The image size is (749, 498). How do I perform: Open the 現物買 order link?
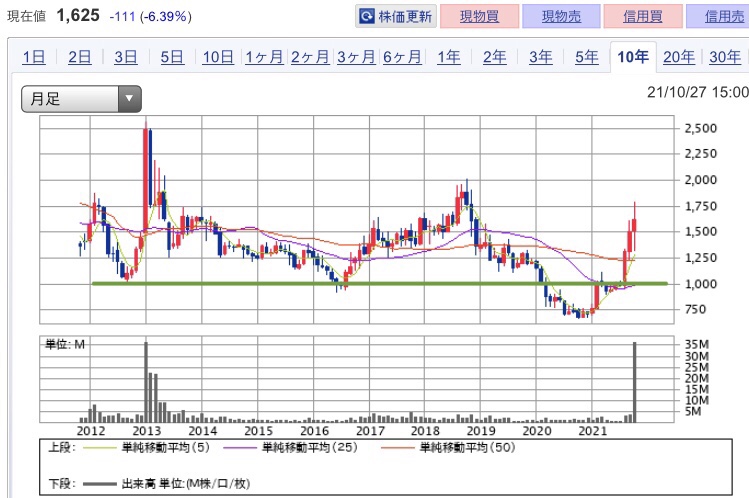pos(480,17)
